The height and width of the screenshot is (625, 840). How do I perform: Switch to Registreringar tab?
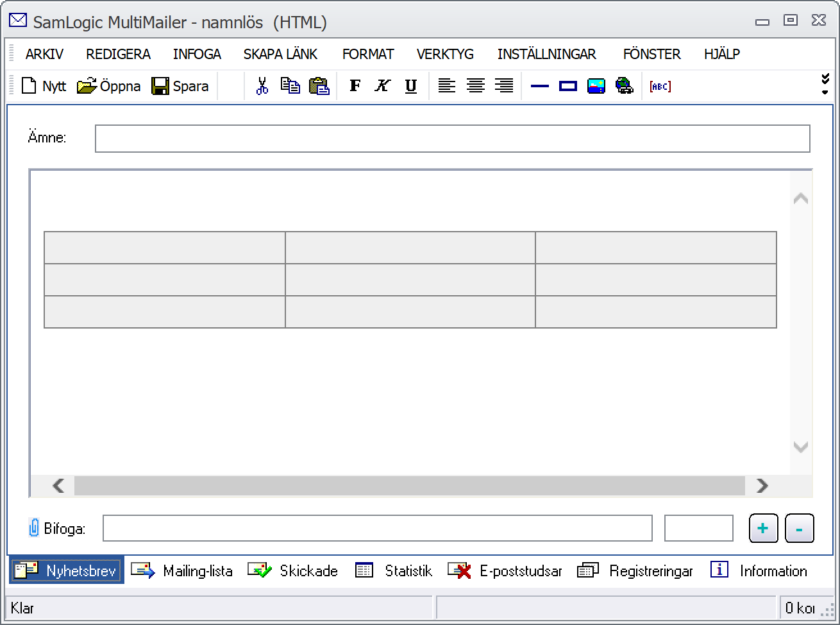coord(635,570)
